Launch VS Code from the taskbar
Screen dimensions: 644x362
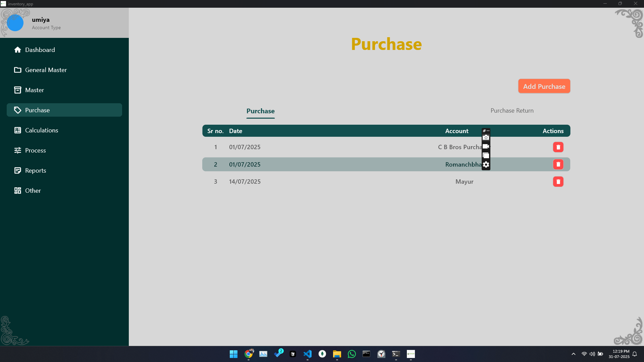pos(308,354)
